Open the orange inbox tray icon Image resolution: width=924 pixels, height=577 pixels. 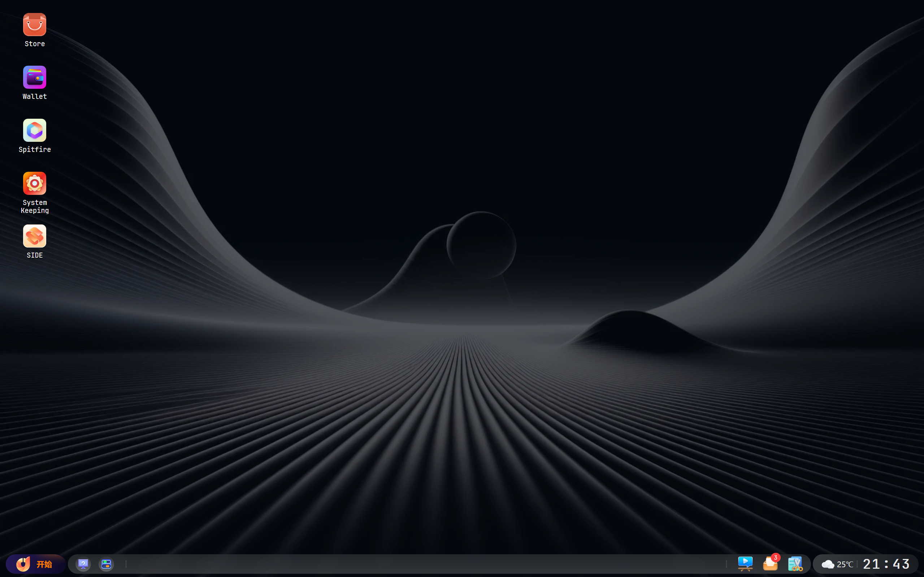(770, 564)
